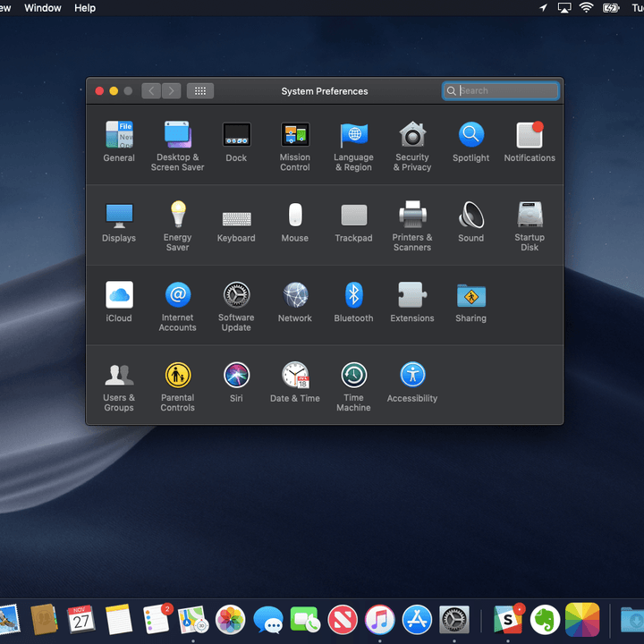This screenshot has width=644, height=644.
Task: Open Energy Saver preferences
Action: [x=177, y=226]
